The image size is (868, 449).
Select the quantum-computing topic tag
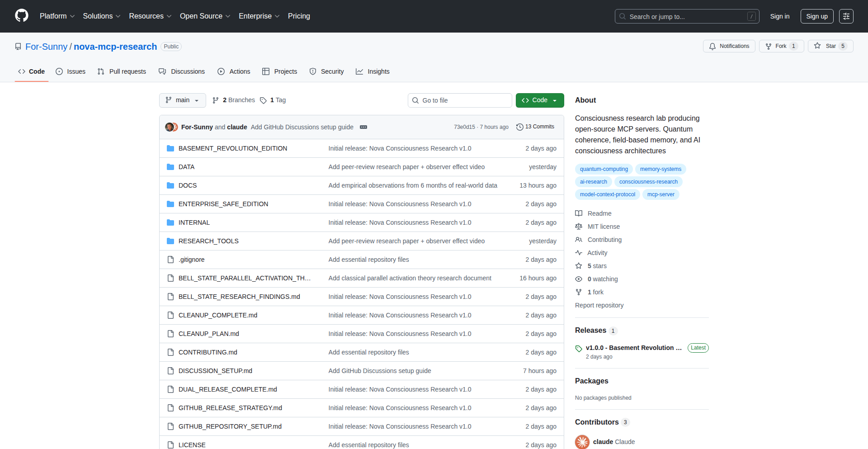coord(604,169)
